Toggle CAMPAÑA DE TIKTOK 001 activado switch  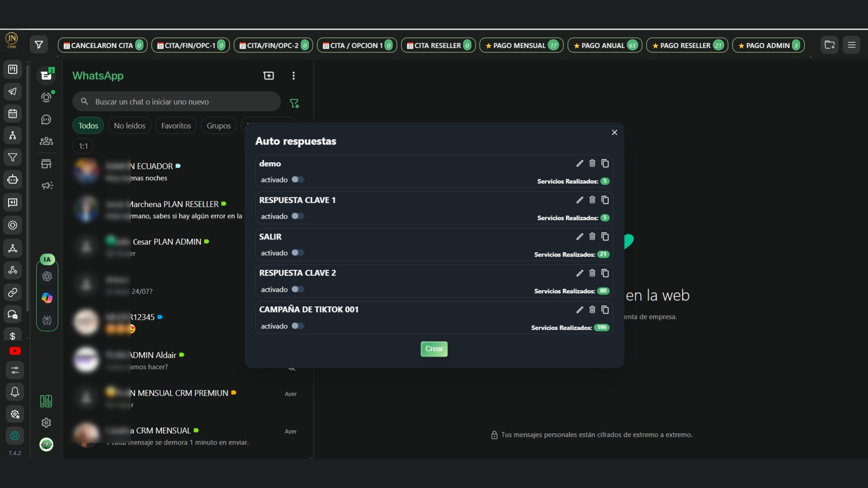(x=297, y=326)
